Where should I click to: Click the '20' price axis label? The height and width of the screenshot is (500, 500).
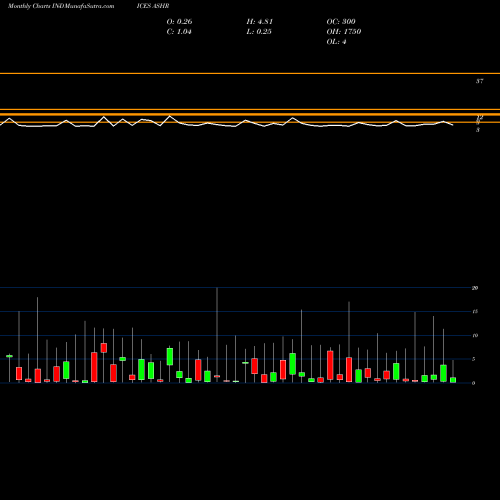475,288
